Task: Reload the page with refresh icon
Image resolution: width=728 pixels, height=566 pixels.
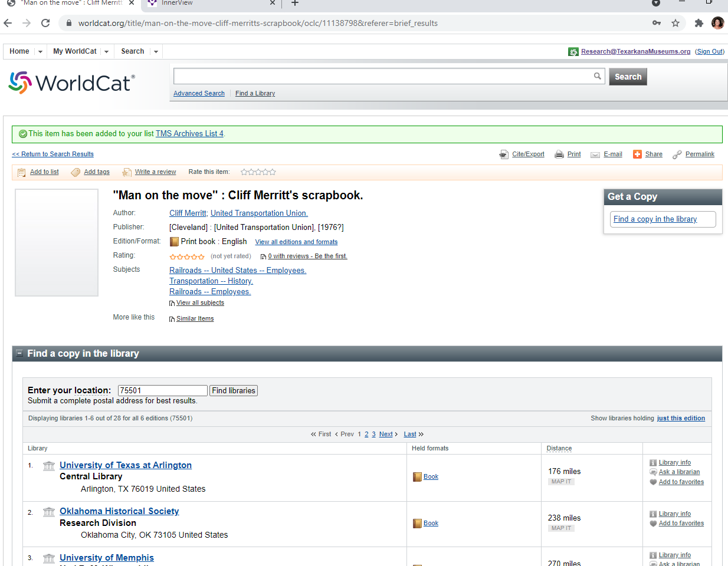Action: point(45,23)
